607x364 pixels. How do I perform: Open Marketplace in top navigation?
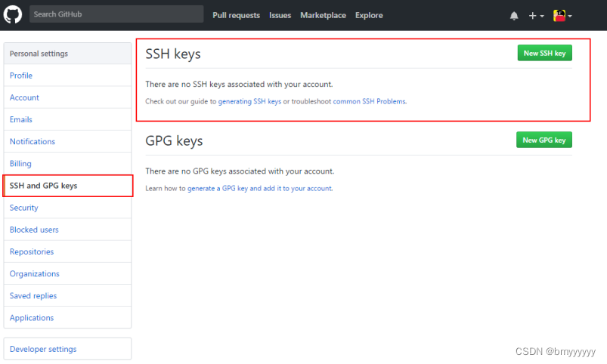tap(323, 15)
